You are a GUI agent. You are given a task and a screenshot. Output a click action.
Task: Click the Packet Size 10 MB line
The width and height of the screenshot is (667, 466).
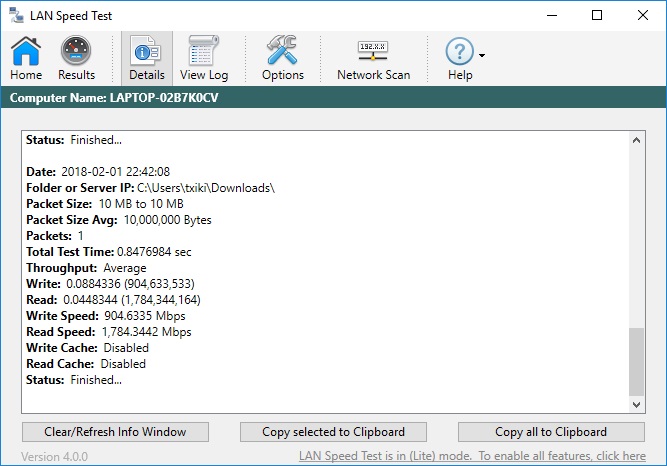(105, 204)
